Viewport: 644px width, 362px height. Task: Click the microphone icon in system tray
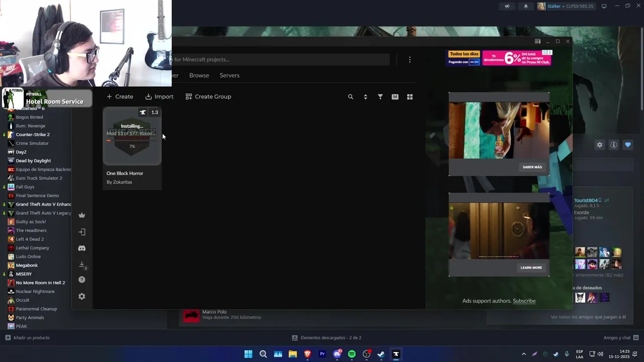567,354
